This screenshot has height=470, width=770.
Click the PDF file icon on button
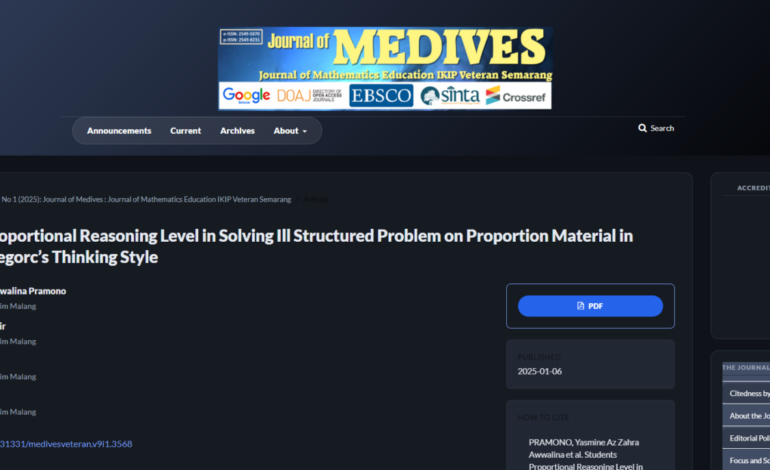[x=580, y=306]
